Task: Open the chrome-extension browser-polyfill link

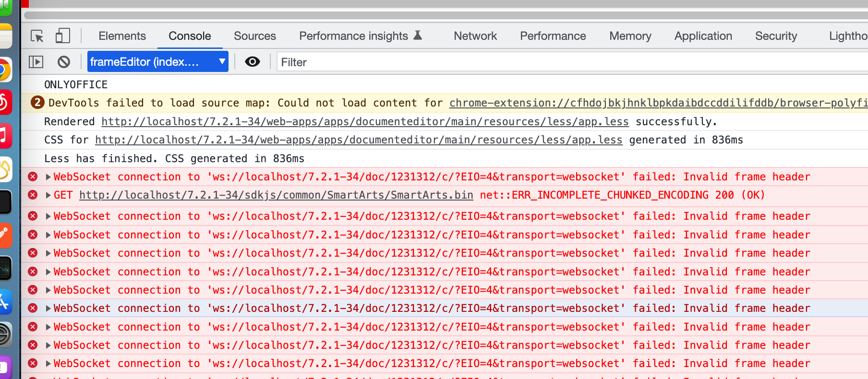Action: click(658, 103)
